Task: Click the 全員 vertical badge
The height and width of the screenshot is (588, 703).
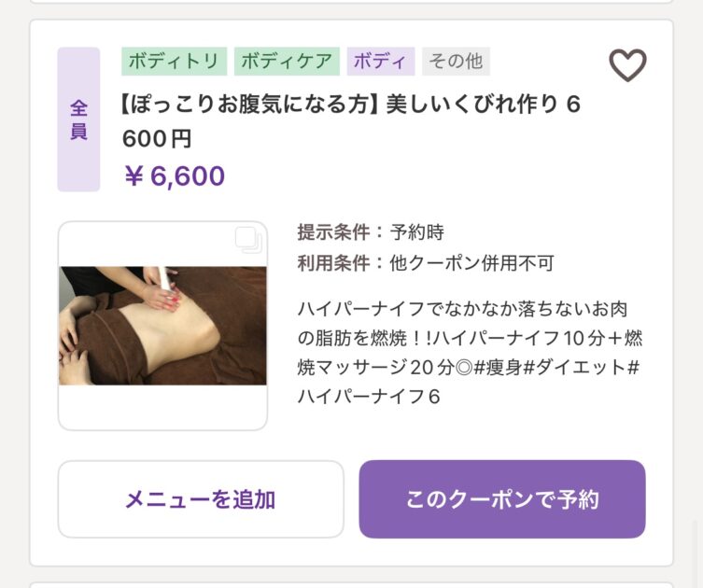Action: point(78,119)
